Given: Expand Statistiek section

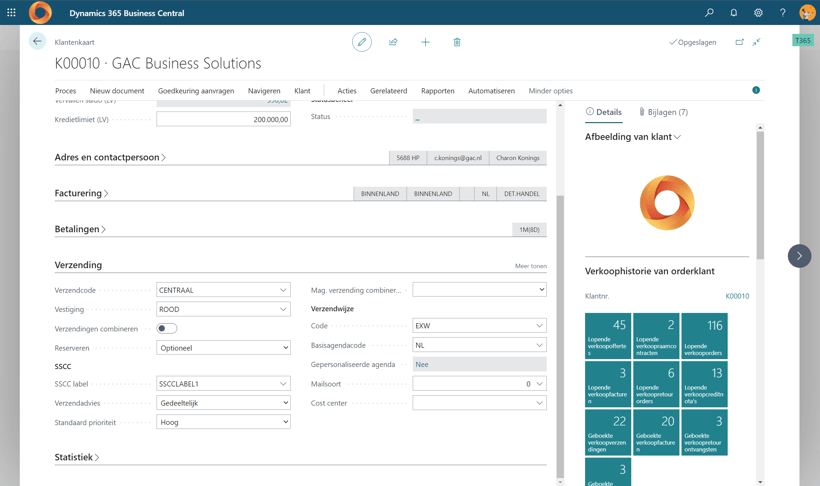Looking at the screenshot, I should point(77,457).
